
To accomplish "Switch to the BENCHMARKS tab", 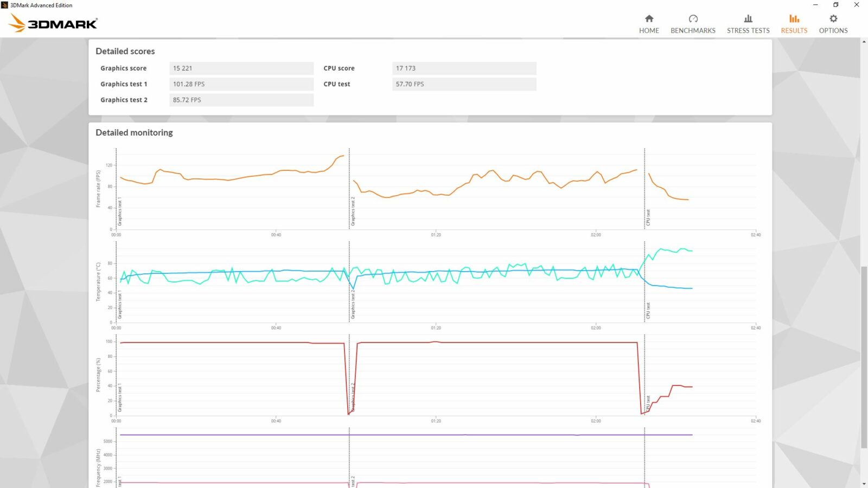I will pyautogui.click(x=693, y=30).
